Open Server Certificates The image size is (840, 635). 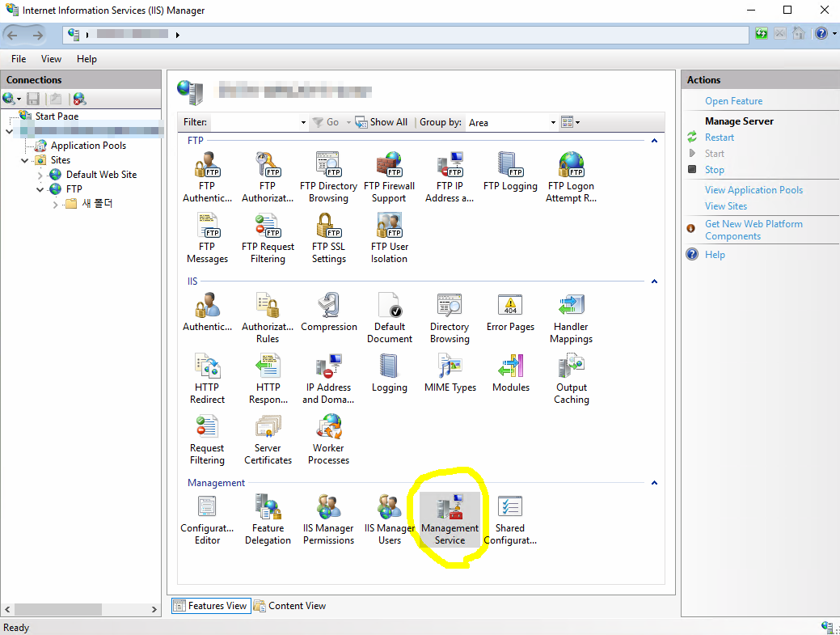point(268,439)
